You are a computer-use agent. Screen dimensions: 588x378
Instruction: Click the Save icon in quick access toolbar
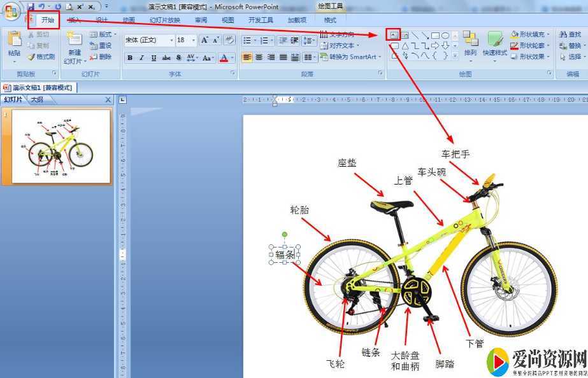point(30,6)
